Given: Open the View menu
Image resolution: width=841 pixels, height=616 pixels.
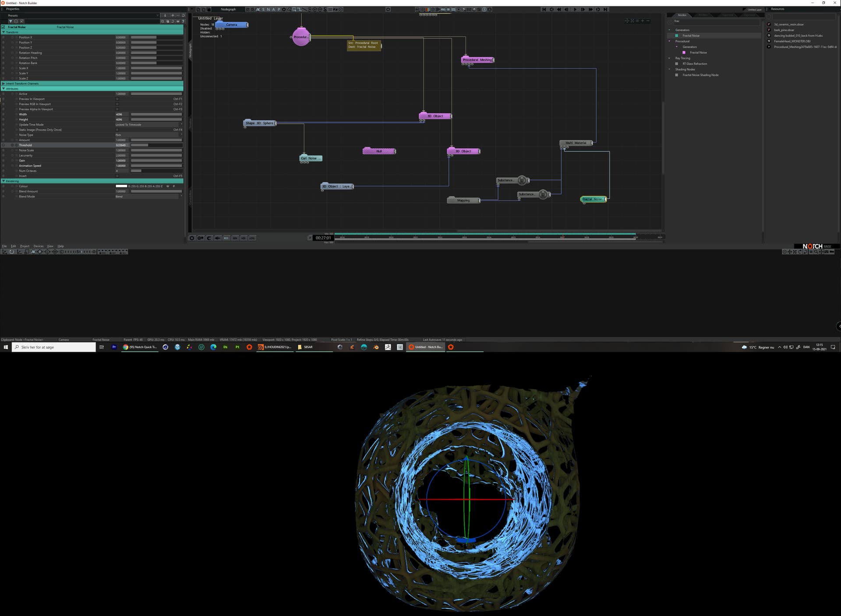Looking at the screenshot, I should pos(50,246).
